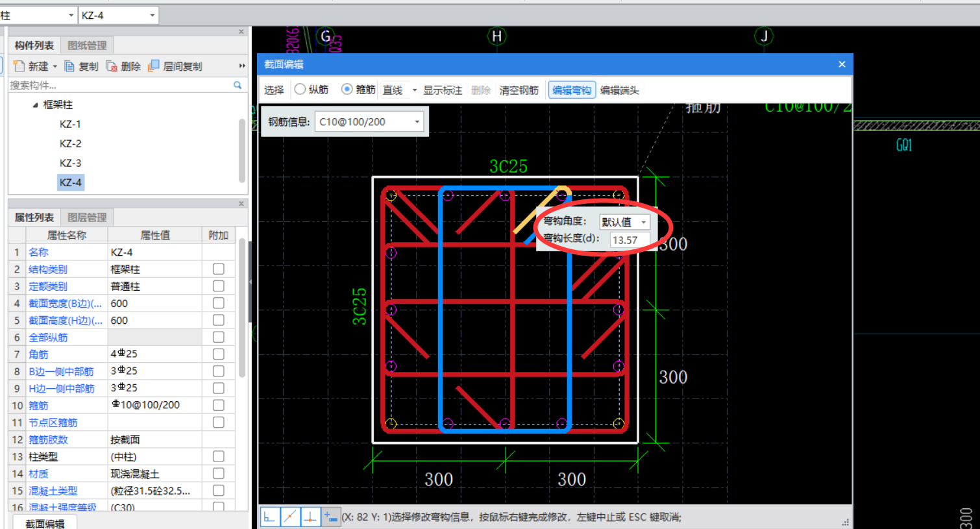Select KZ-2 in the component tree
980x529 pixels.
tap(70, 143)
